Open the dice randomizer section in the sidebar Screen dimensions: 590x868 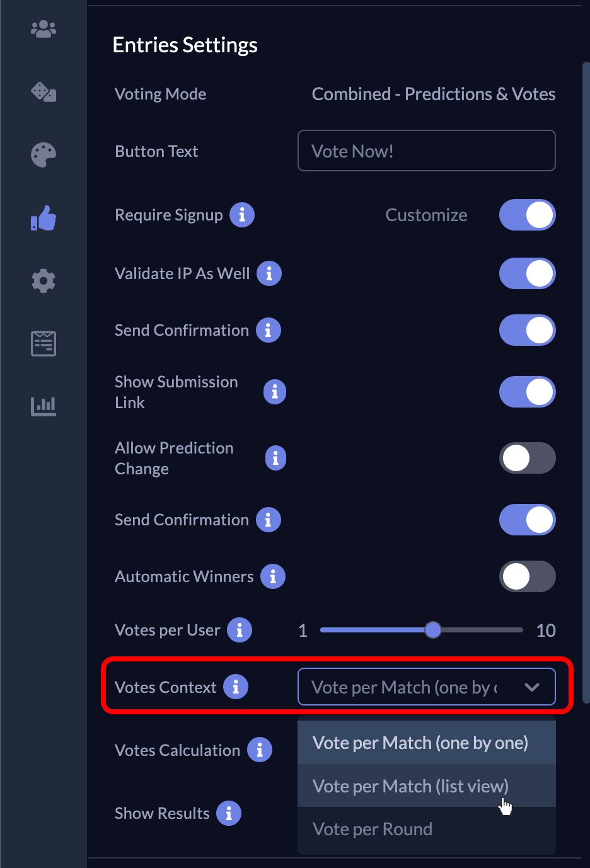point(43,92)
